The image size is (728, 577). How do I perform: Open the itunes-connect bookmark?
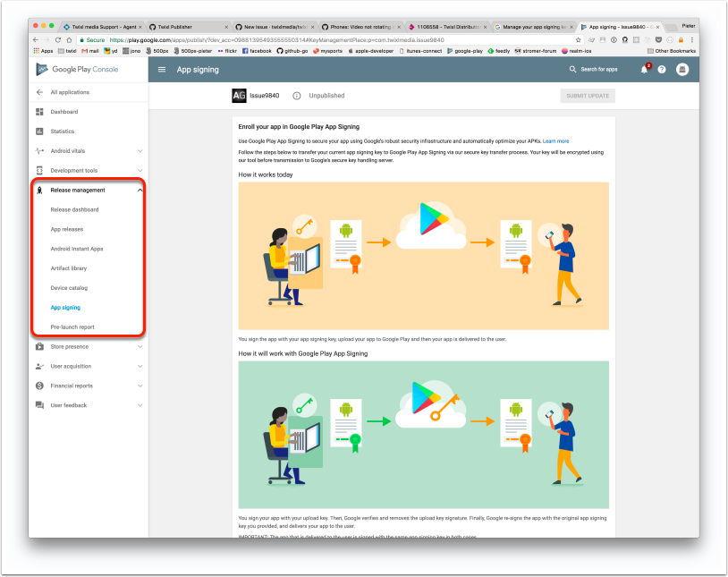click(x=420, y=51)
